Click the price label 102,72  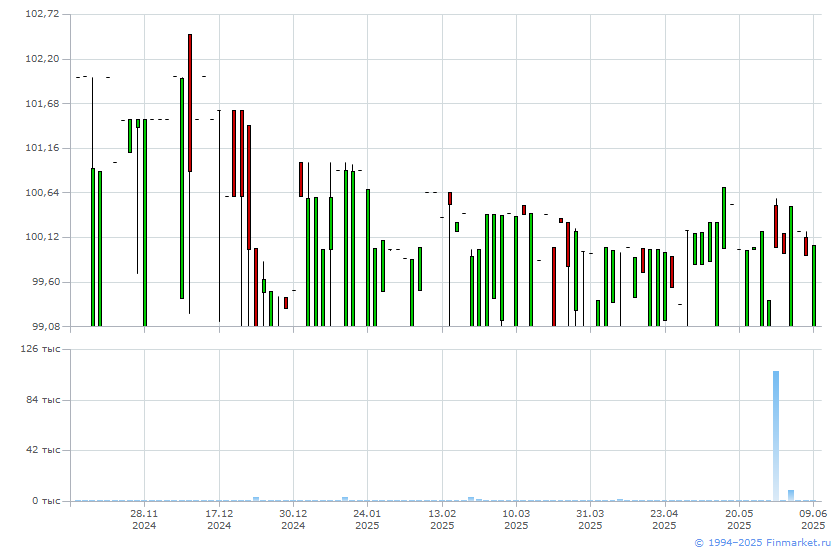pyautogui.click(x=42, y=14)
